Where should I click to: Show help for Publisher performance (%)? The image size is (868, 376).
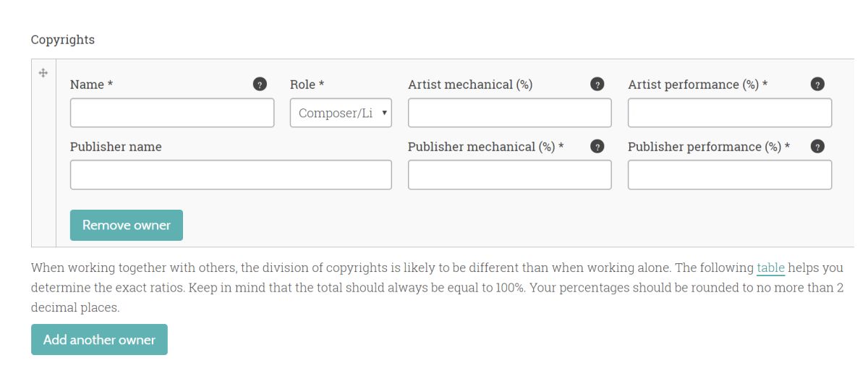(817, 147)
